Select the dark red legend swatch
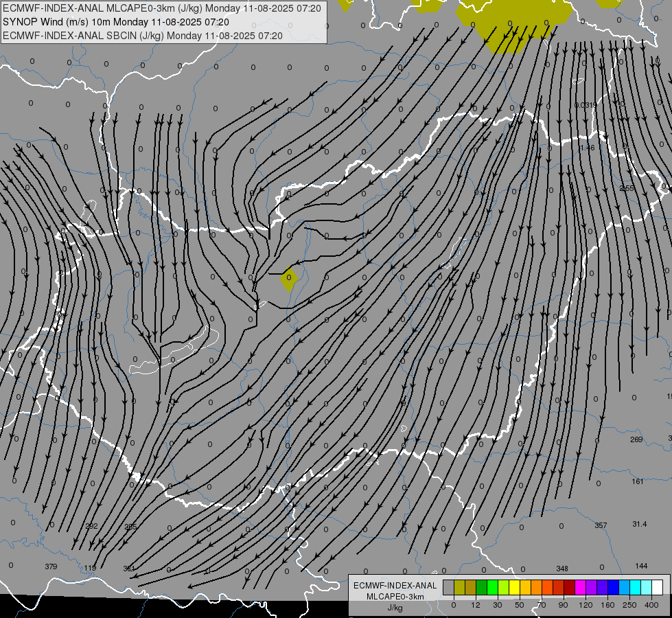Image resolution: width=672 pixels, height=618 pixels. pyautogui.click(x=569, y=587)
